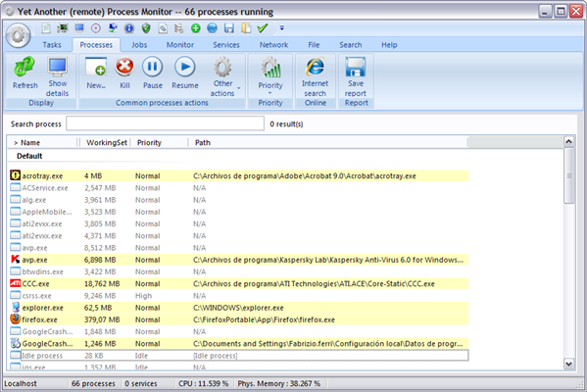
Task: Open the Monitor tab
Action: pos(180,45)
